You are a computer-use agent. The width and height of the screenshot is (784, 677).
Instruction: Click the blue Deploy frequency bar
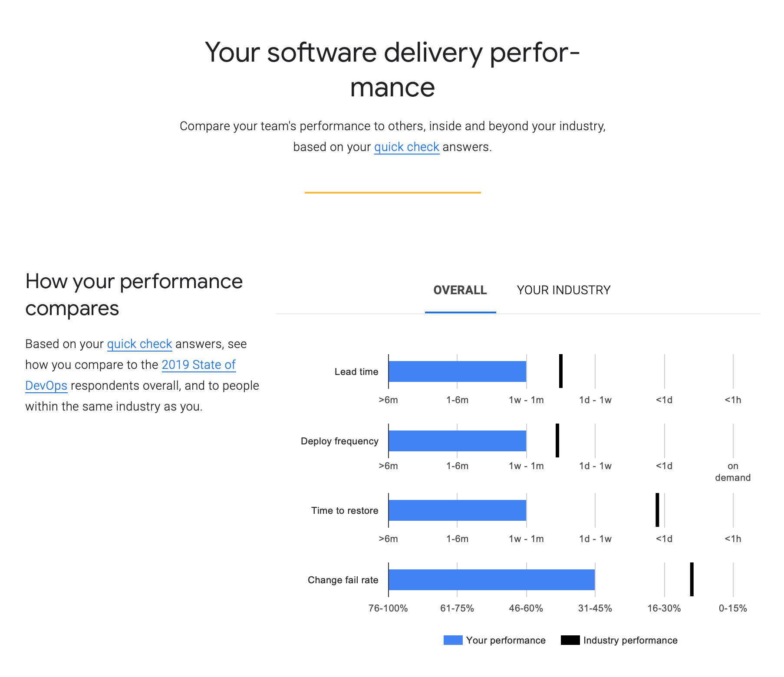point(457,441)
